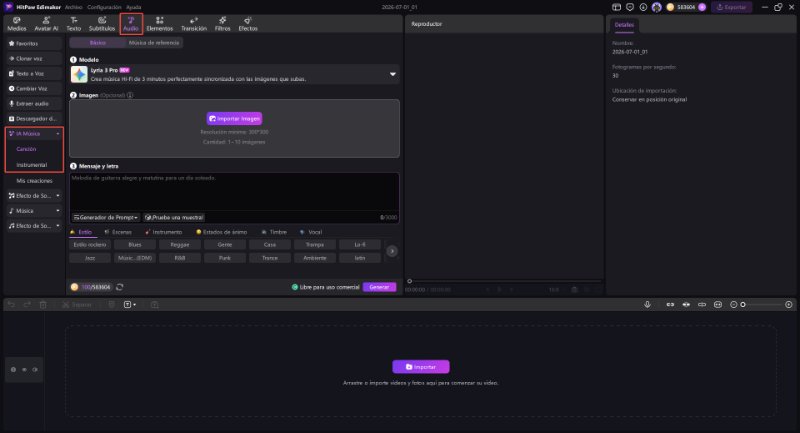Open Mis creaciones
This screenshot has height=433, width=800.
pos(34,181)
